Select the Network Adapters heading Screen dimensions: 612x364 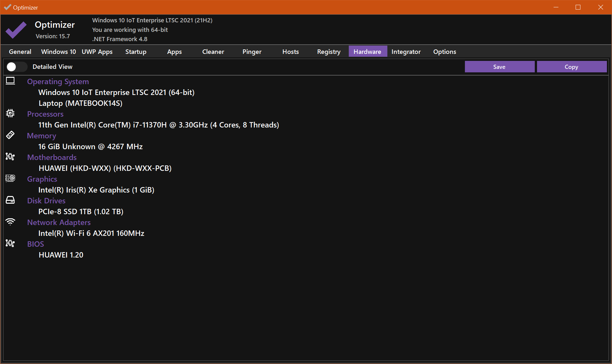[x=59, y=222]
